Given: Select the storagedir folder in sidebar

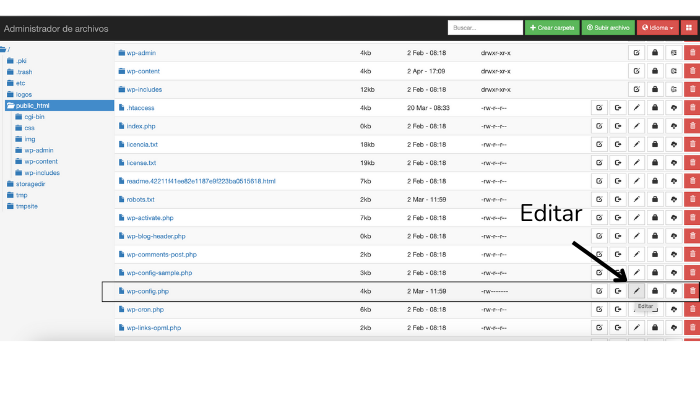Looking at the screenshot, I should pyautogui.click(x=30, y=184).
